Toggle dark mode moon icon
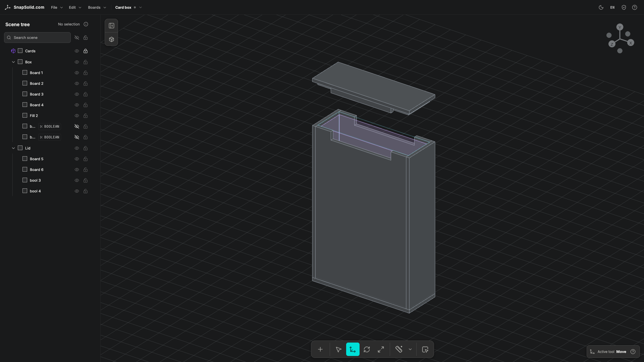644x362 pixels. pyautogui.click(x=601, y=7)
